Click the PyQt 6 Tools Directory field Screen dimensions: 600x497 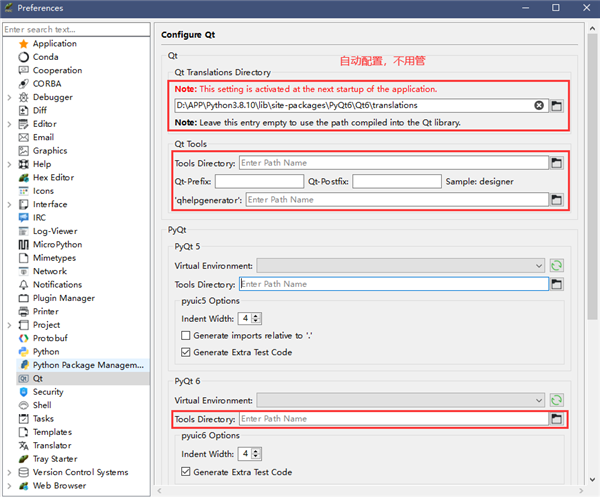pos(394,419)
